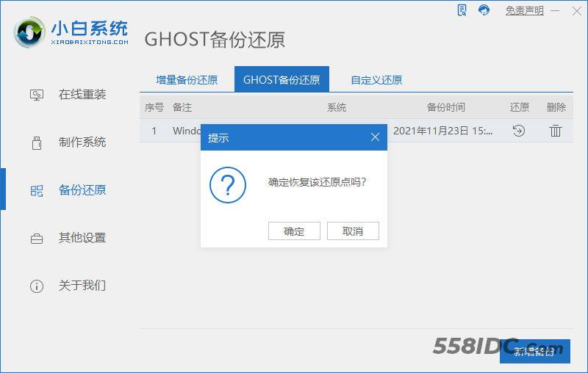Close the 提示 dialog
The width and height of the screenshot is (588, 373).
[x=375, y=137]
